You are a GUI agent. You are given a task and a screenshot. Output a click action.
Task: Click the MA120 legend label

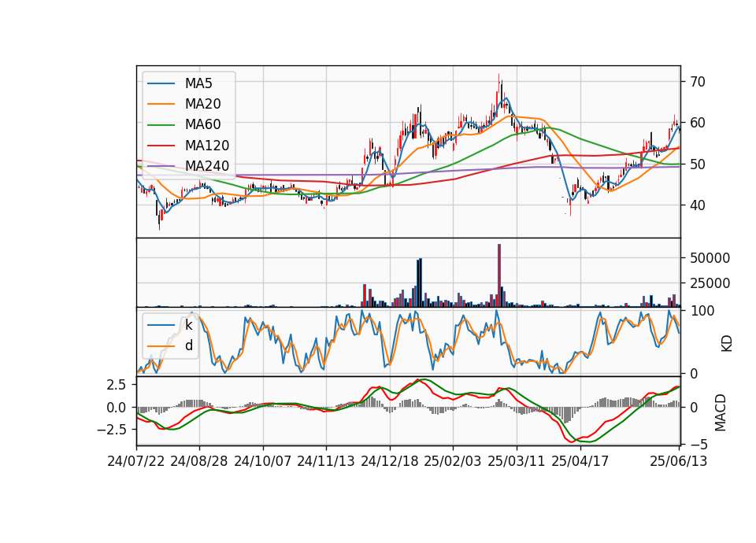pyautogui.click(x=207, y=146)
